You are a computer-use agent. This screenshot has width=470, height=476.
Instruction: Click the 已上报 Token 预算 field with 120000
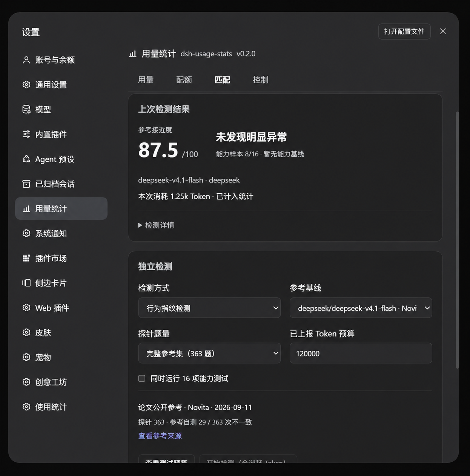point(361,353)
